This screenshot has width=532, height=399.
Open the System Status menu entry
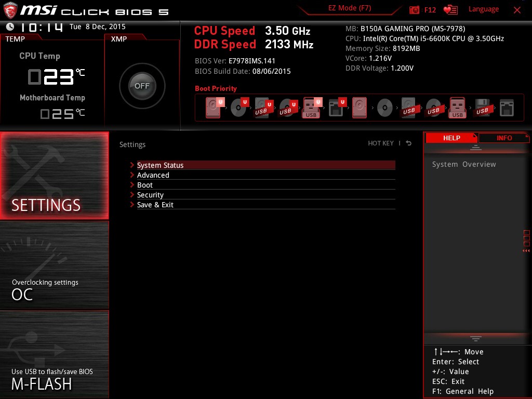click(x=265, y=165)
